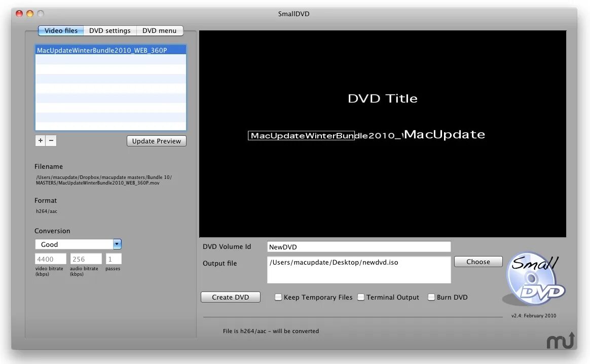Viewport: 590px width, 364px height.
Task: Click the Create DVD button
Action: coord(231,297)
